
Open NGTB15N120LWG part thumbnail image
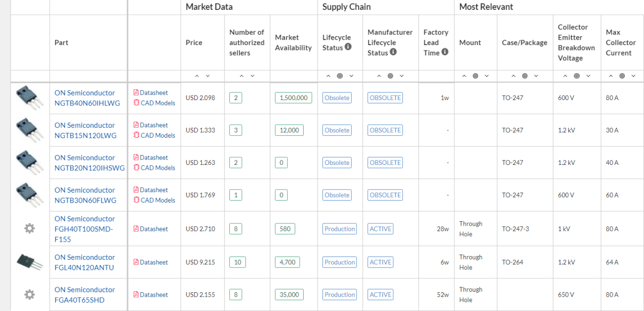30,130
